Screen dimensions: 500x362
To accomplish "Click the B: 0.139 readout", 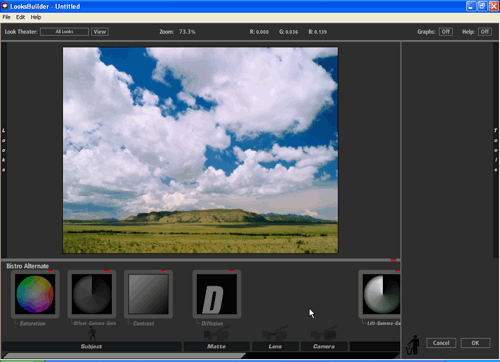I will pos(318,32).
